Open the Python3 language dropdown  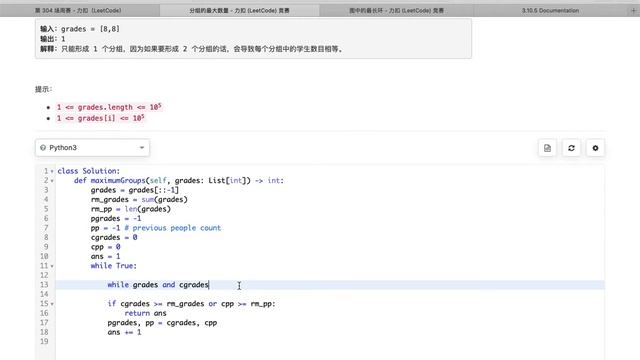92,148
